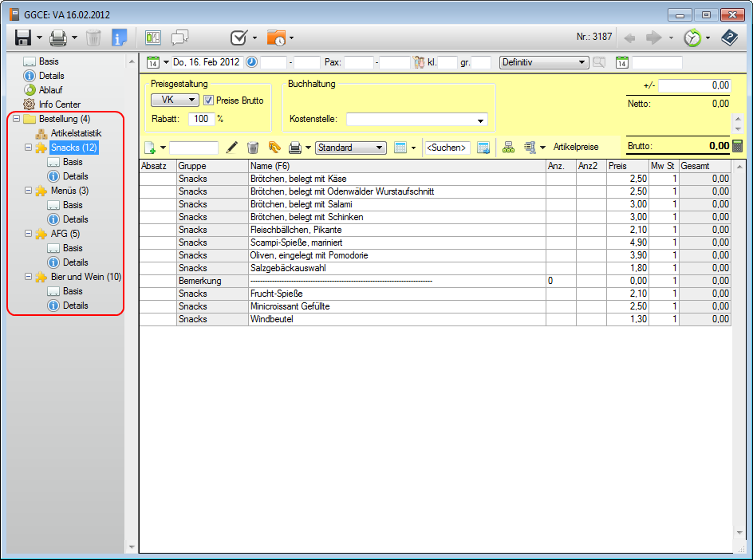Click the speech bubble comment icon
Image resolution: width=753 pixels, height=560 pixels.
tap(180, 37)
